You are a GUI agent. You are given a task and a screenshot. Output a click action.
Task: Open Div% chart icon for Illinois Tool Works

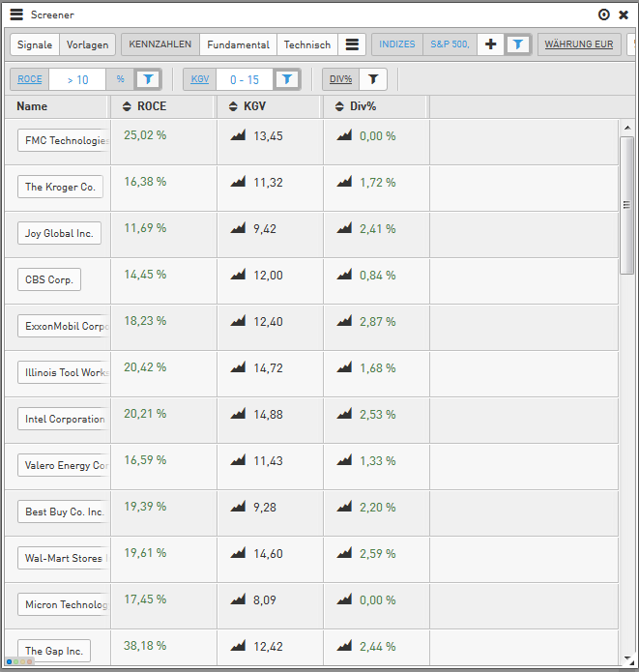click(x=344, y=366)
